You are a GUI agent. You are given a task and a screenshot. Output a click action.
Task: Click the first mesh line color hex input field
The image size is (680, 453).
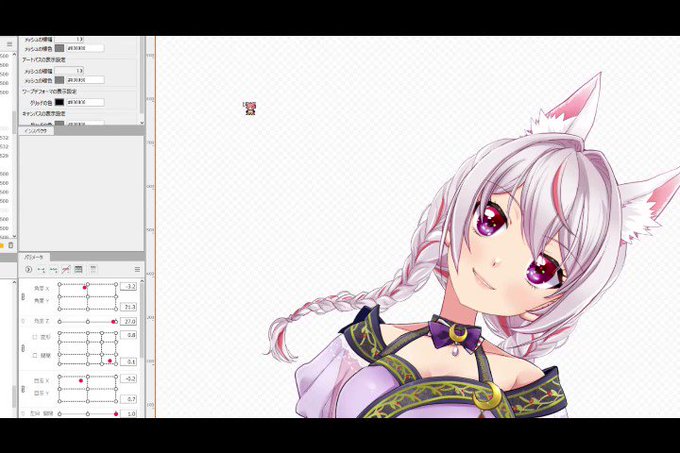click(85, 48)
